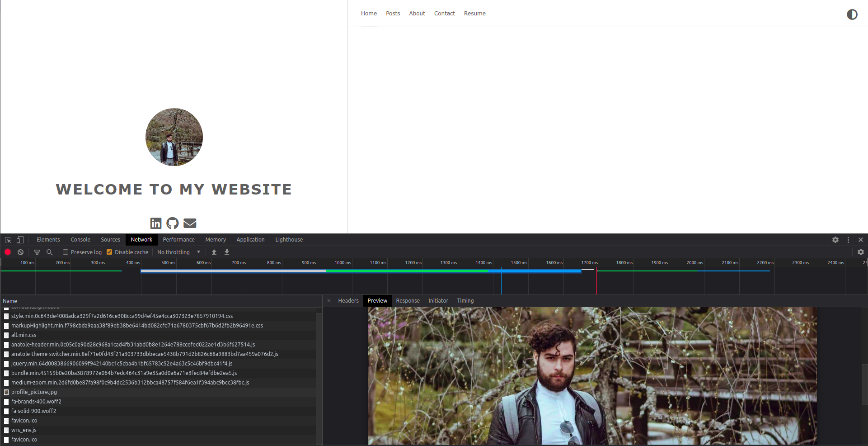This screenshot has width=868, height=446.
Task: Switch to the Performance tab
Action: (x=179, y=240)
